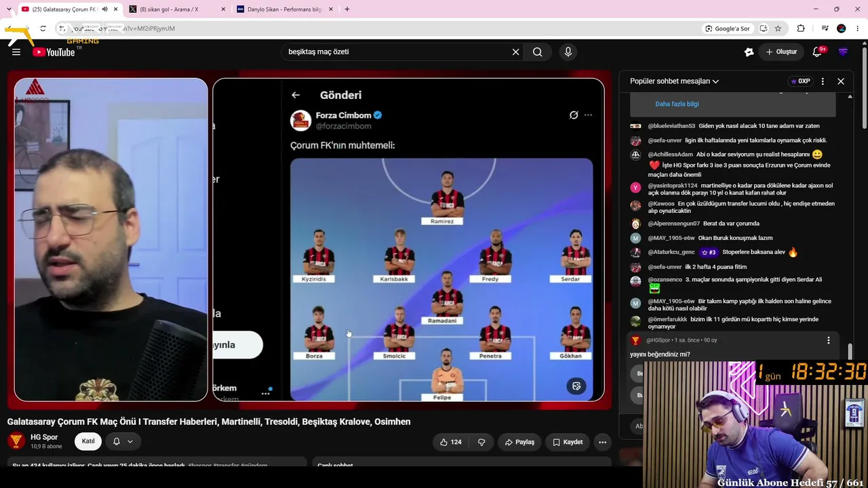Run the search with magnifier button
This screenshot has width=868, height=488.
pyautogui.click(x=538, y=52)
